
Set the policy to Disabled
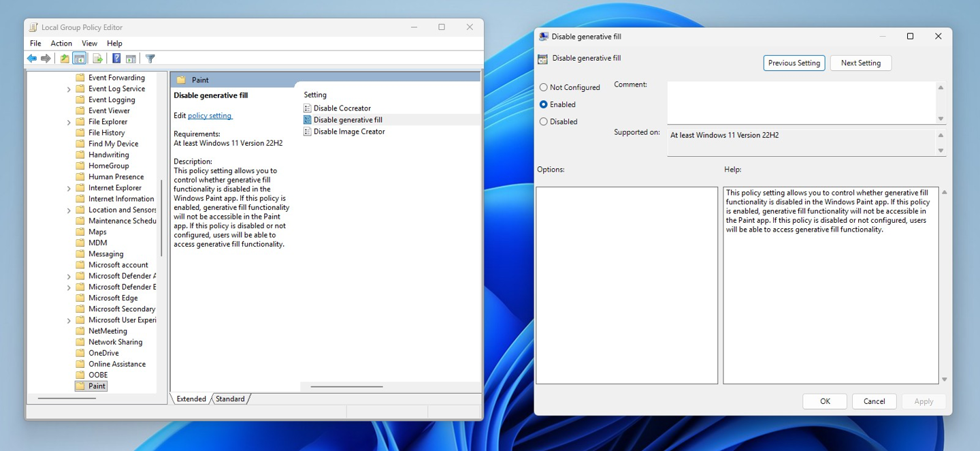pyautogui.click(x=543, y=121)
